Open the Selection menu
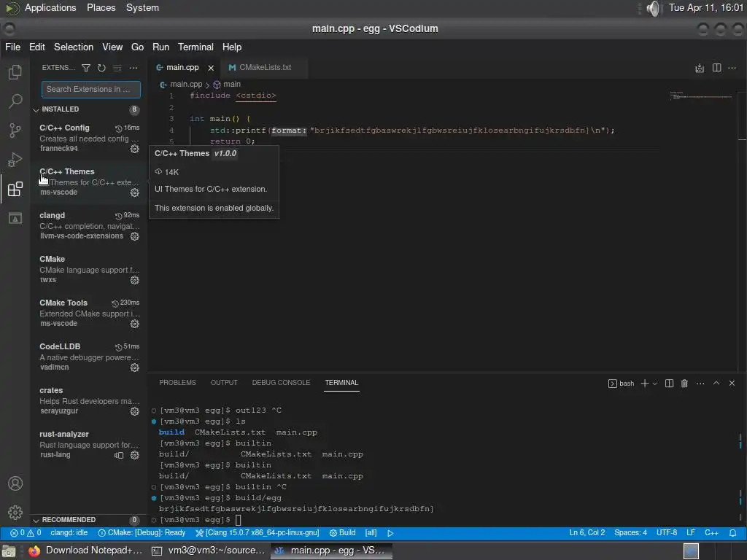The width and height of the screenshot is (747, 560). pos(74,47)
